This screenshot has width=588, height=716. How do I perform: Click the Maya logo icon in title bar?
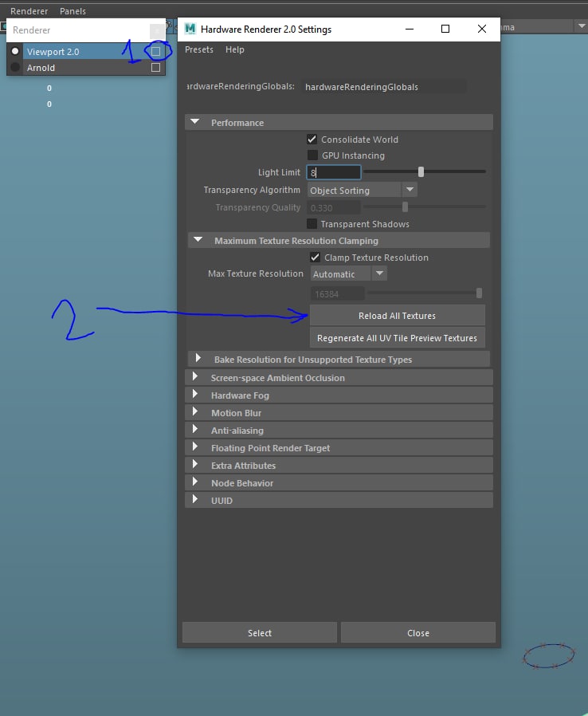click(190, 29)
